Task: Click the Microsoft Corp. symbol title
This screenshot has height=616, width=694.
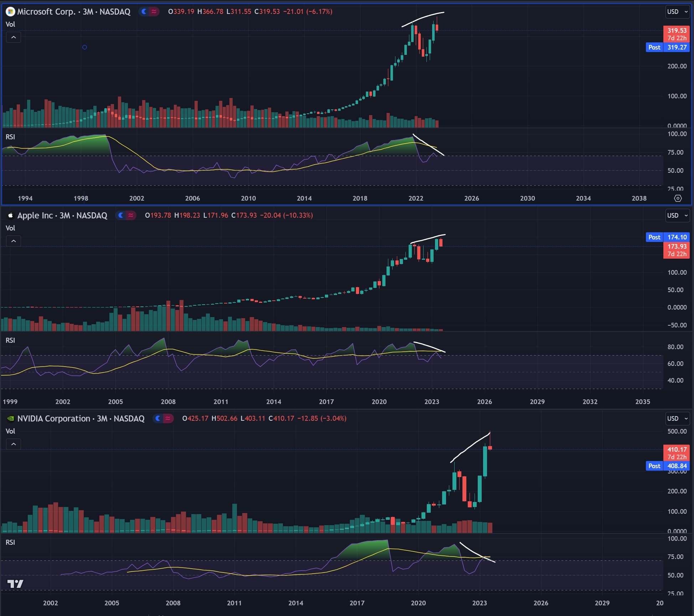Action: (46, 12)
